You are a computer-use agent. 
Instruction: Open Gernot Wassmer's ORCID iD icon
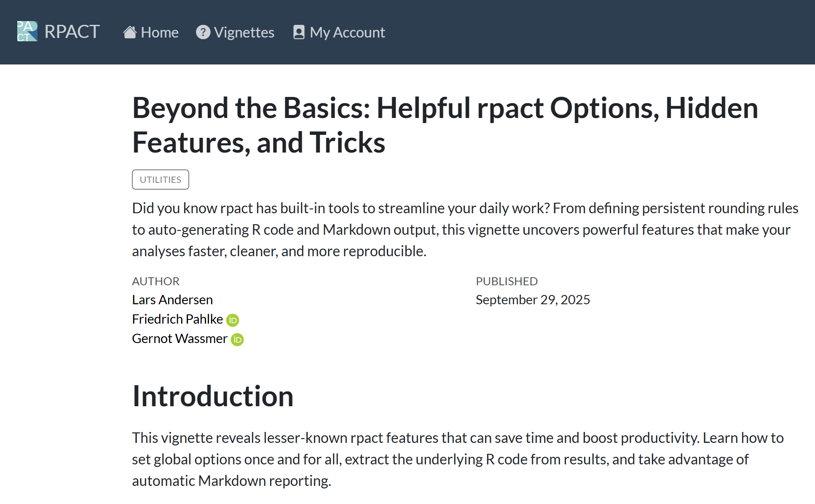(x=237, y=340)
